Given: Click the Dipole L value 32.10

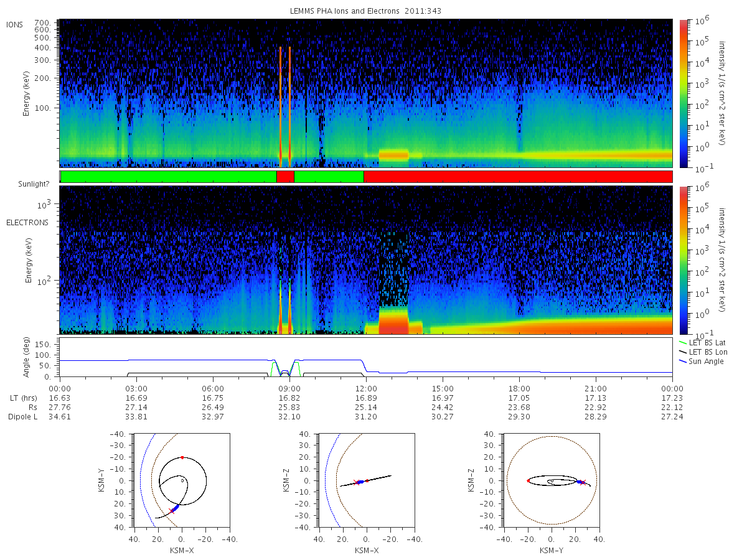Looking at the screenshot, I should tap(289, 417).
